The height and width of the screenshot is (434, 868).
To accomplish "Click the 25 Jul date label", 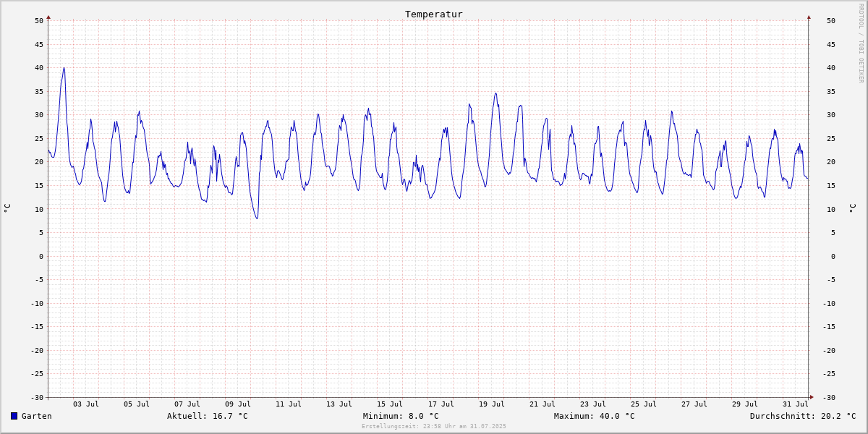I will 644,404.
